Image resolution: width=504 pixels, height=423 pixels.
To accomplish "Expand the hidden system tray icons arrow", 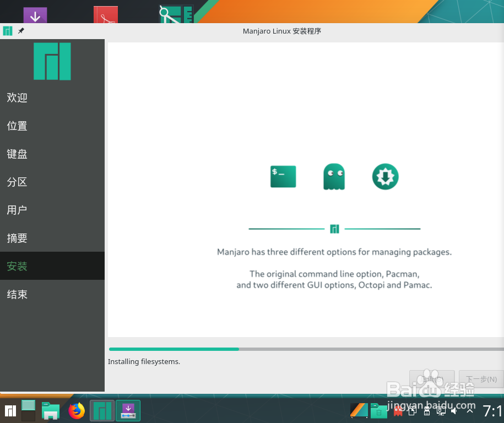I will click(x=470, y=411).
